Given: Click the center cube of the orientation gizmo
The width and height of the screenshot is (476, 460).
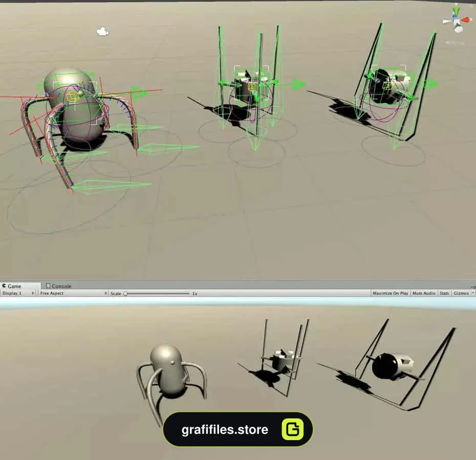Looking at the screenshot, I should (457, 21).
